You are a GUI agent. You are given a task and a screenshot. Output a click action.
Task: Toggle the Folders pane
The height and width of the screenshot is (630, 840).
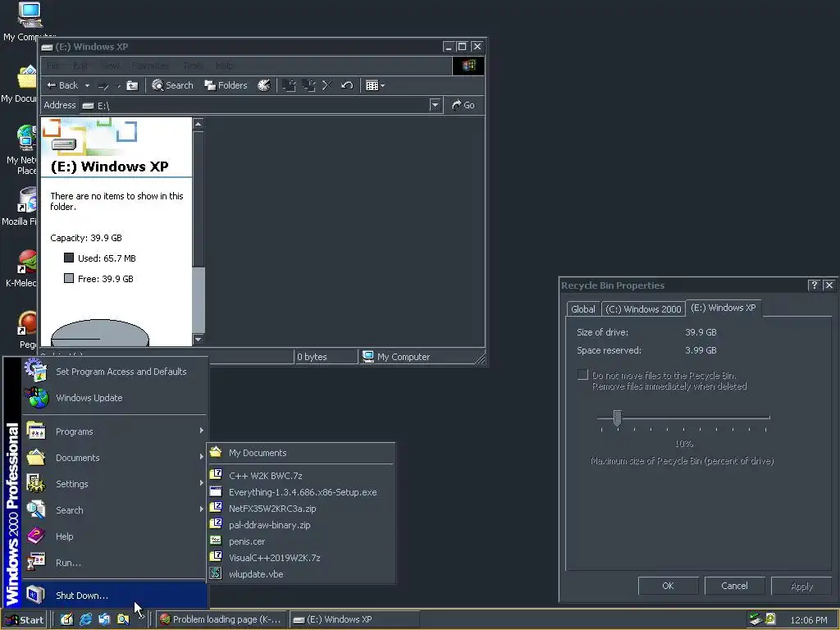coord(226,85)
